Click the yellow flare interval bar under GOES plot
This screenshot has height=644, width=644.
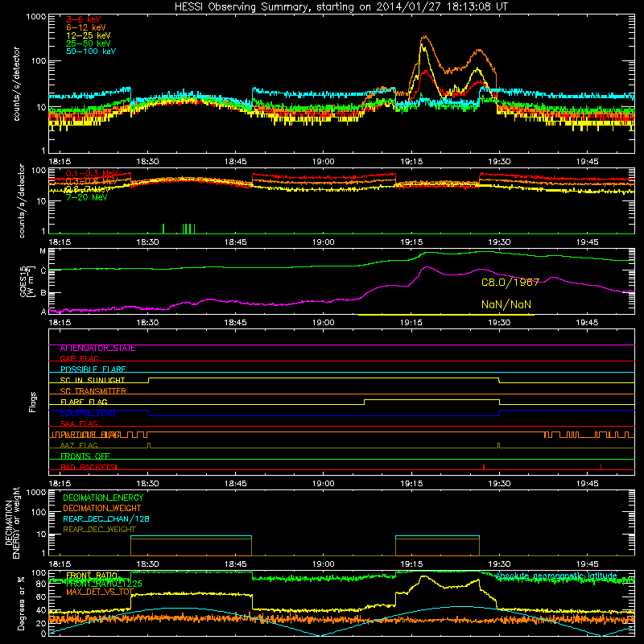pyautogui.click(x=446, y=315)
